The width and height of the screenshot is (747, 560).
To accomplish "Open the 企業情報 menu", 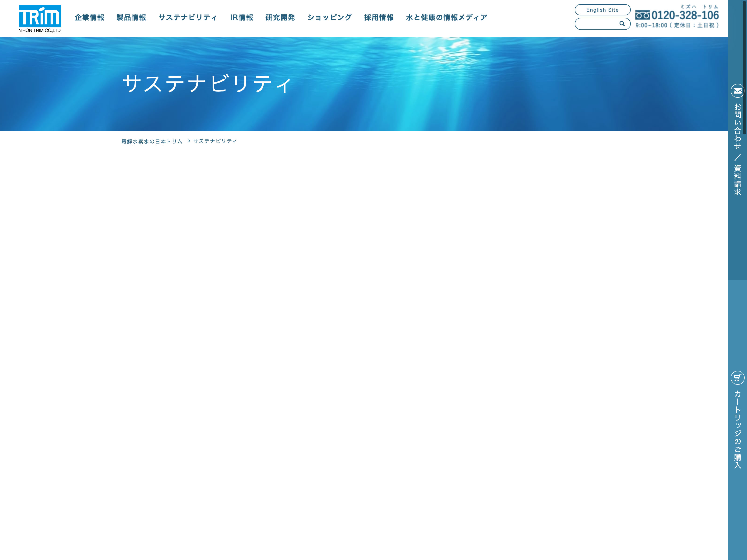I will pos(89,17).
